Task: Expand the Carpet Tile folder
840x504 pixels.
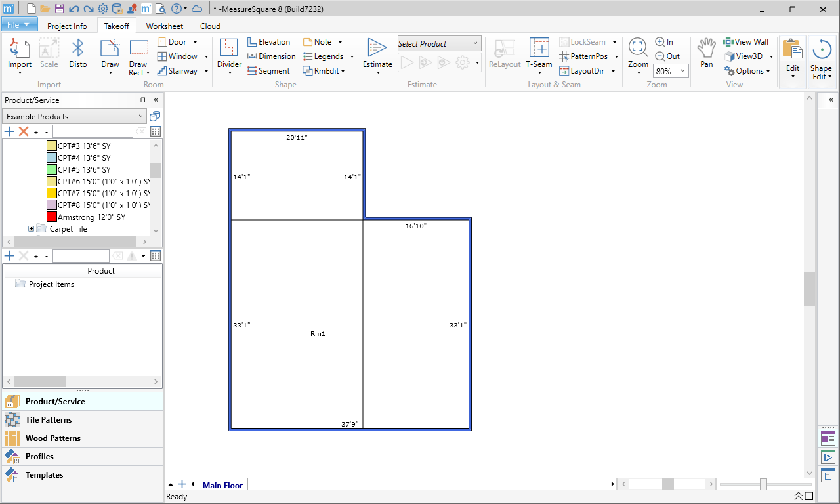Action: pos(31,229)
